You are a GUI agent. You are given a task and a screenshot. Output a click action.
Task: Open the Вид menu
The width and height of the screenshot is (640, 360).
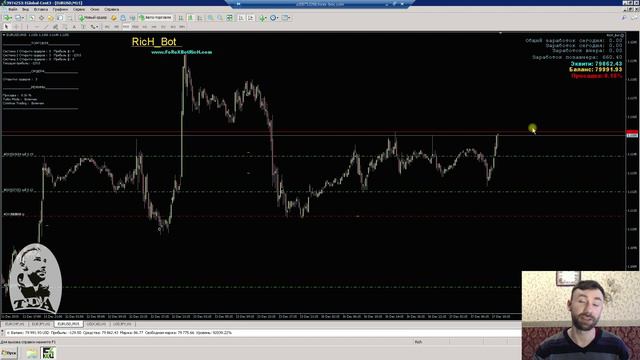tap(25, 9)
